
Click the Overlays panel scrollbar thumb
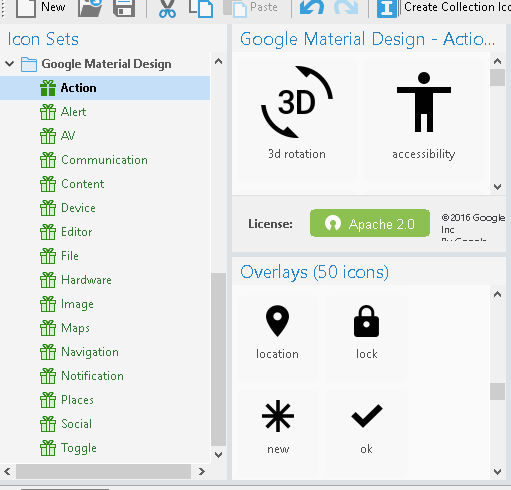coord(498,391)
